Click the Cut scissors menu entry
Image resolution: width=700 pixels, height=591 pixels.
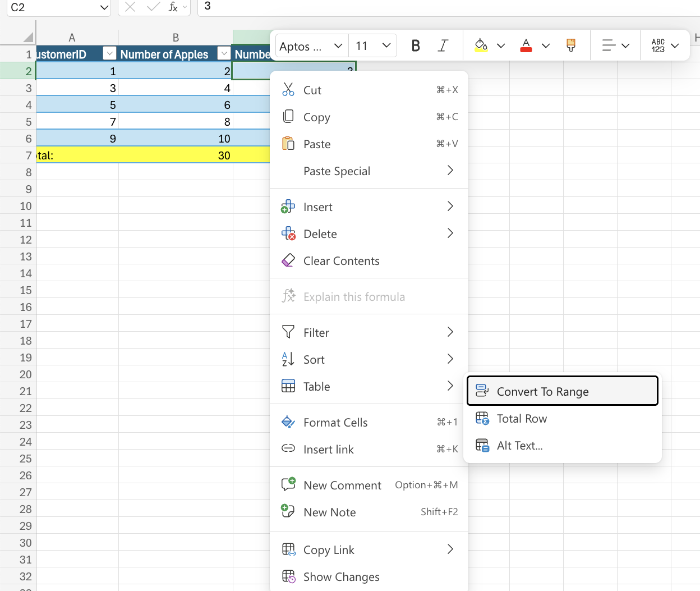click(312, 90)
